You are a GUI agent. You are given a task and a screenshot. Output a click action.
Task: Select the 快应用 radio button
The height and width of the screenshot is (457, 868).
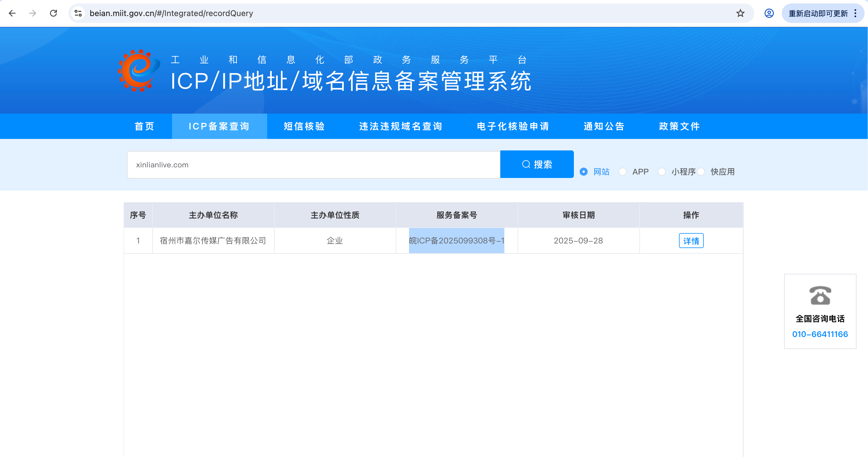click(x=701, y=172)
